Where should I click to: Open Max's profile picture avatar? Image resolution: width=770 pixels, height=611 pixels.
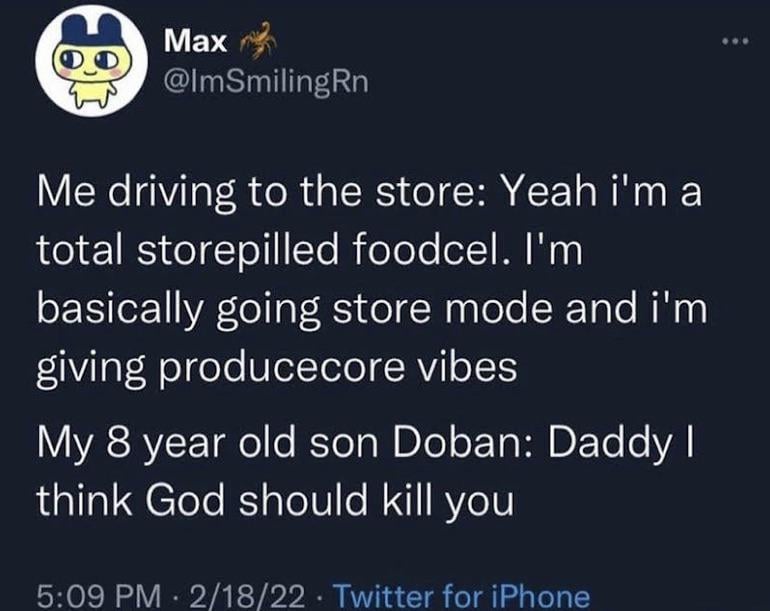pyautogui.click(x=85, y=60)
